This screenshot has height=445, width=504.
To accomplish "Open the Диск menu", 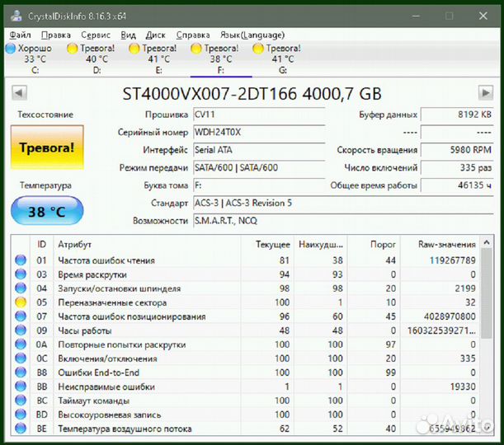I will (156, 35).
